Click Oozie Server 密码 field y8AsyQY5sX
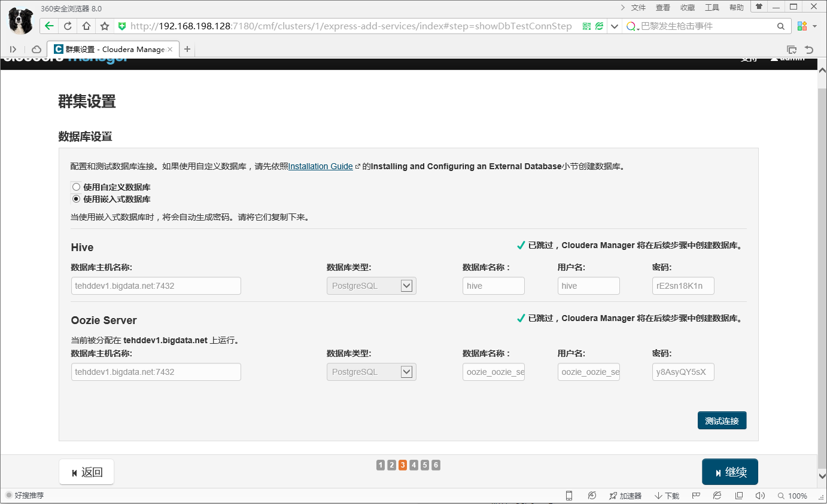The height and width of the screenshot is (504, 827). [x=683, y=372]
